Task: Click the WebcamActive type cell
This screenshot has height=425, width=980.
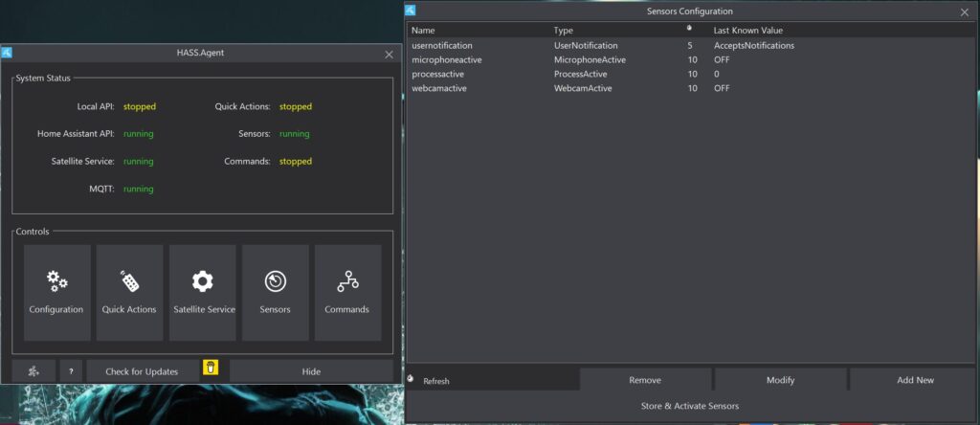Action: 583,88
